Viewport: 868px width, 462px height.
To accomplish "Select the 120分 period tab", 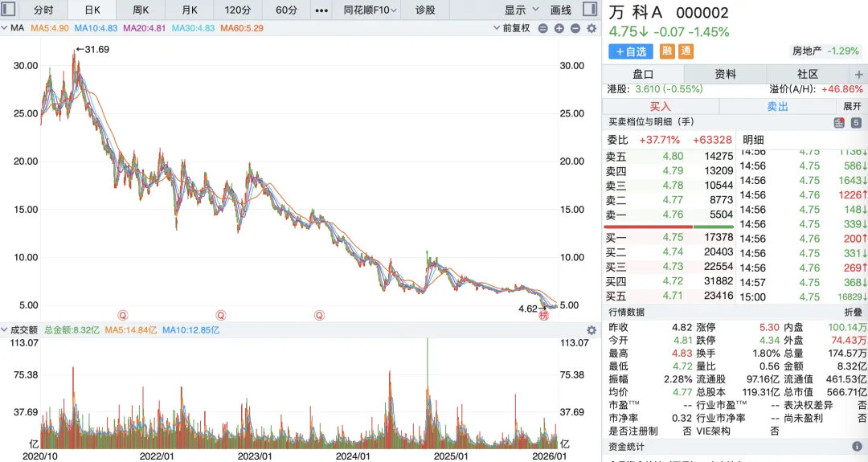I will point(237,10).
